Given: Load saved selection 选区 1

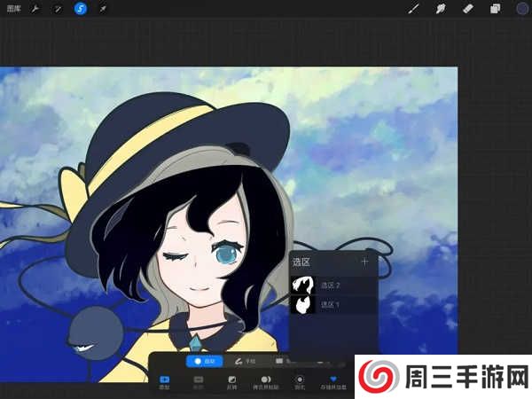Looking at the screenshot, I should (334, 304).
